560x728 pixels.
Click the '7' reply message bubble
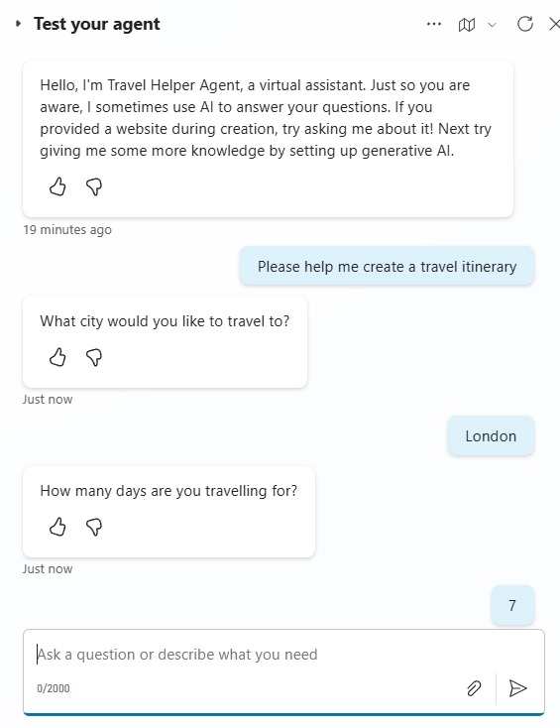tap(512, 605)
